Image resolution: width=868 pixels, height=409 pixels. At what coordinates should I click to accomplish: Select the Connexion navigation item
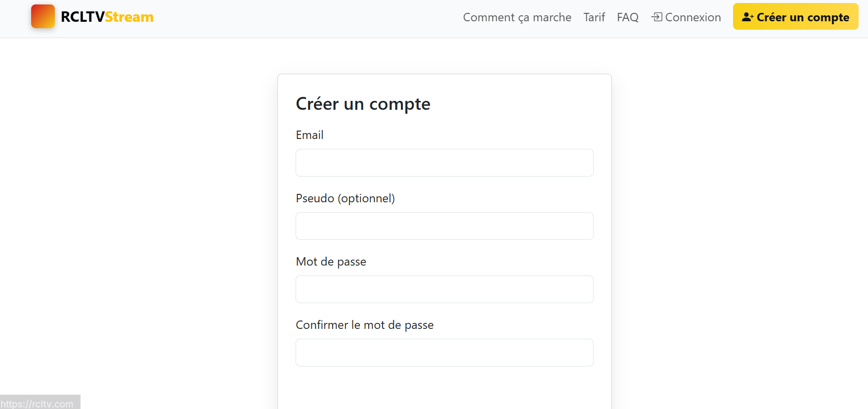(692, 17)
